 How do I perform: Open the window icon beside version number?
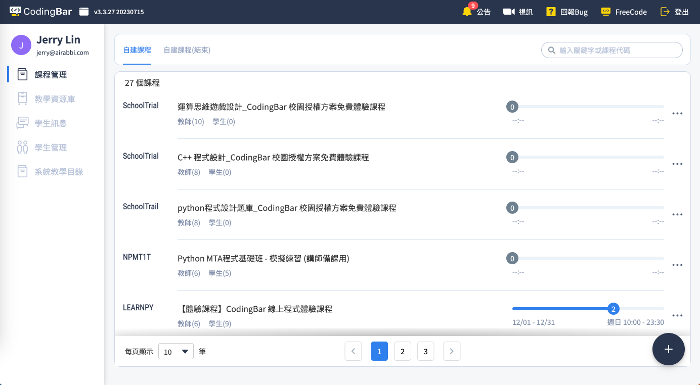(x=83, y=12)
